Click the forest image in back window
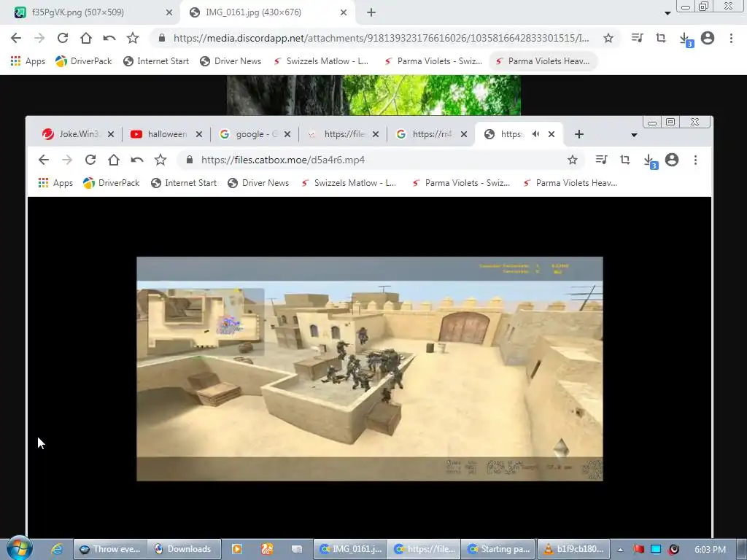This screenshot has height=560, width=747. (x=373, y=96)
